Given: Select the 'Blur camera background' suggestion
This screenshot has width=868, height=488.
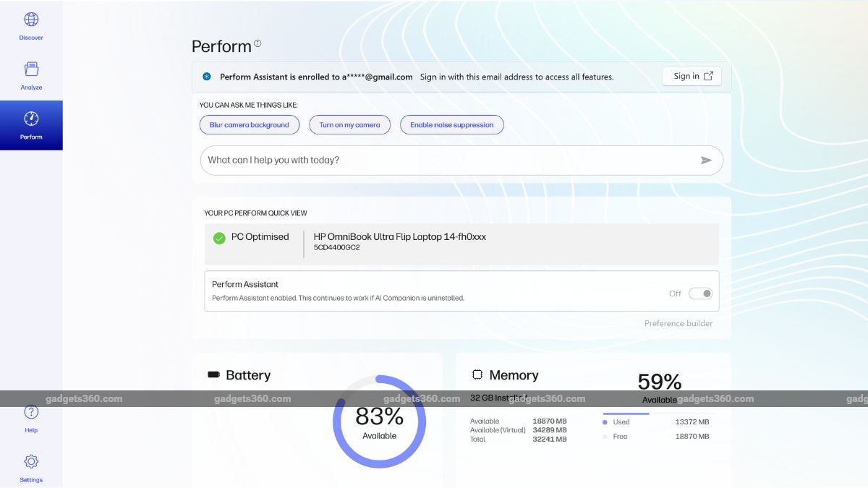Looking at the screenshot, I should tap(249, 125).
